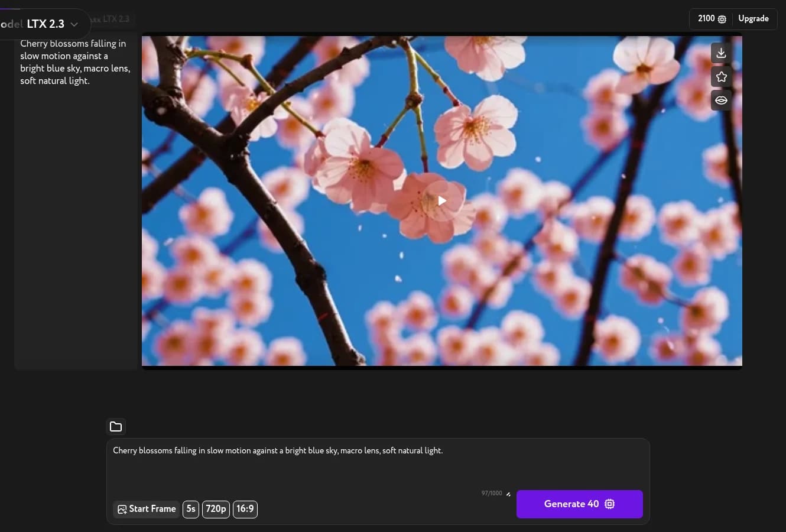Open the lip sync tool
The height and width of the screenshot is (532, 786).
(721, 100)
